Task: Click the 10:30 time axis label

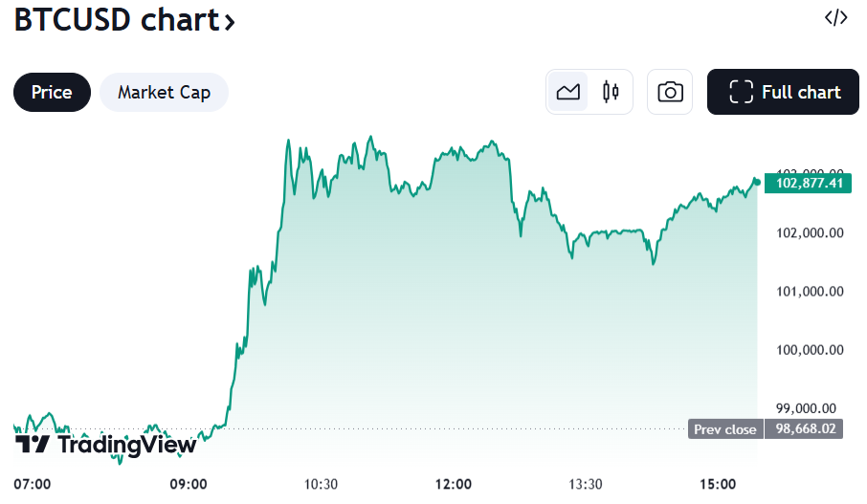Action: tap(321, 484)
